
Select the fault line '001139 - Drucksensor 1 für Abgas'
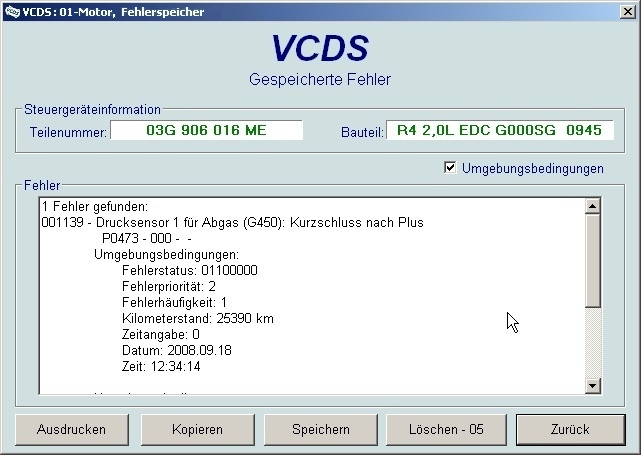pyautogui.click(x=233, y=222)
